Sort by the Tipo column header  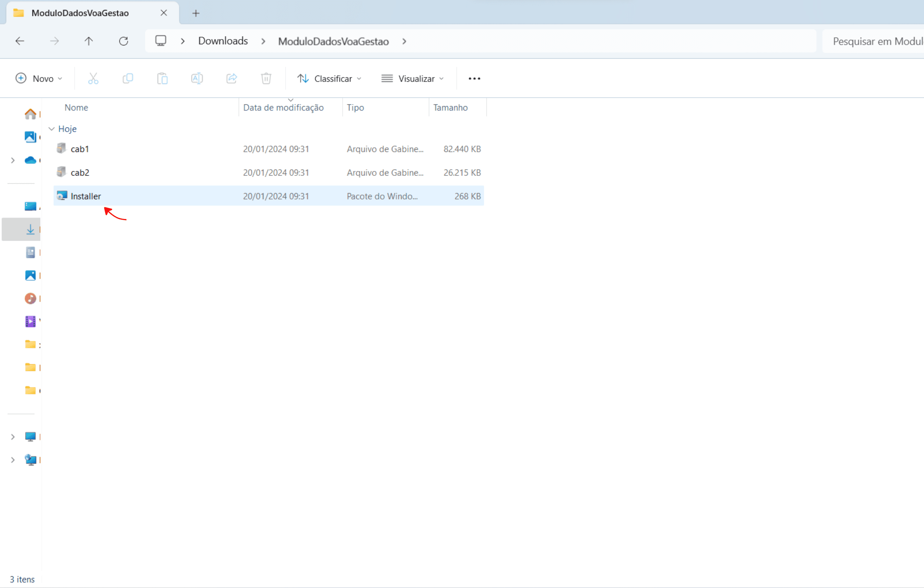pos(355,107)
